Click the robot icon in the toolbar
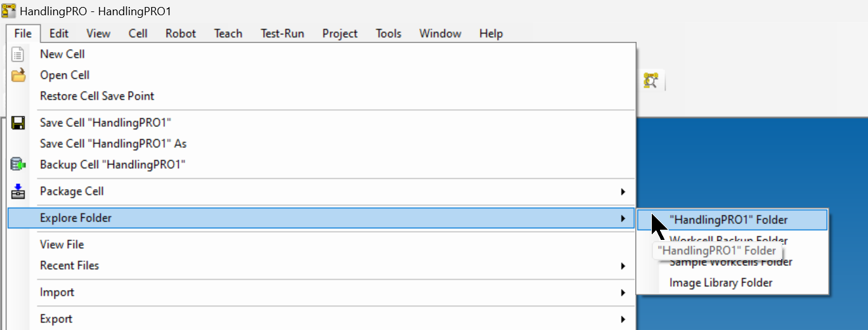868x330 pixels. [x=651, y=81]
